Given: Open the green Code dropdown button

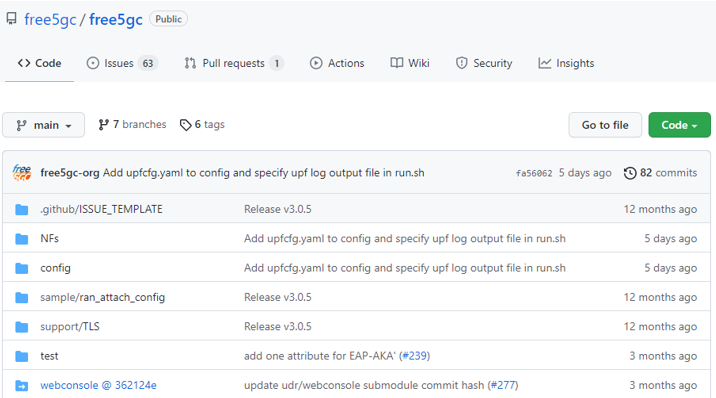Looking at the screenshot, I should (x=679, y=125).
